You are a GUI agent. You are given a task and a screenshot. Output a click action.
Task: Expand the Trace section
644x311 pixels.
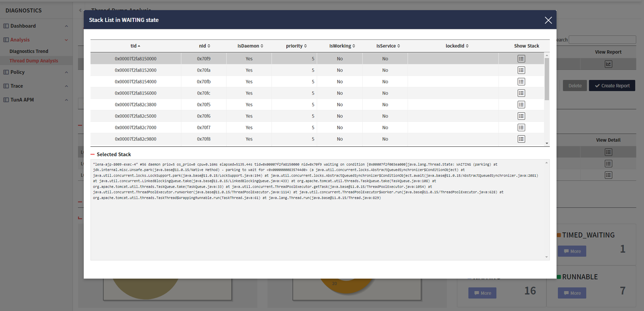pos(66,86)
